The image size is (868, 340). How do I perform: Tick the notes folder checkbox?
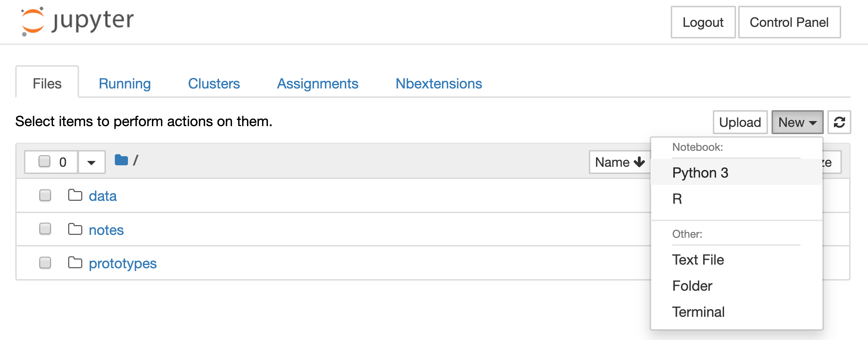point(45,229)
